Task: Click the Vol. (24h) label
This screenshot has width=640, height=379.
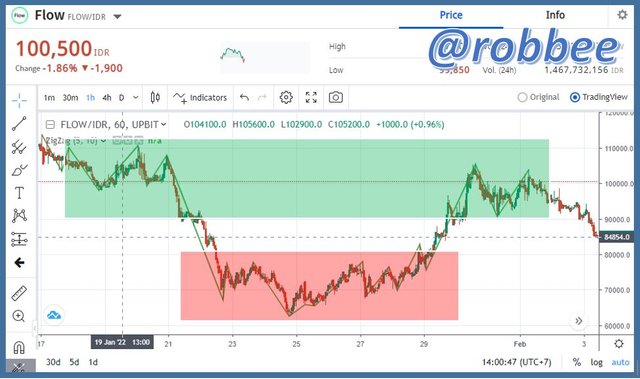Action: pyautogui.click(x=499, y=70)
